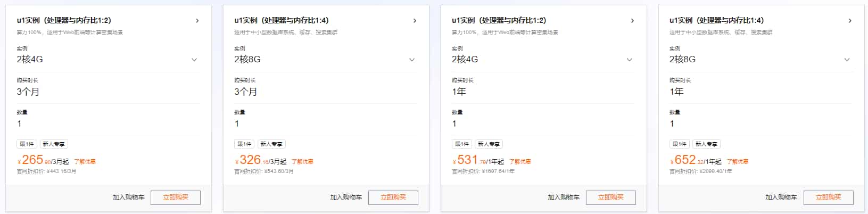Viewport: 868px width, 214px height.
Task: Expand the 2核8G instance dropdown on the 3个月 card
Action: click(x=412, y=60)
